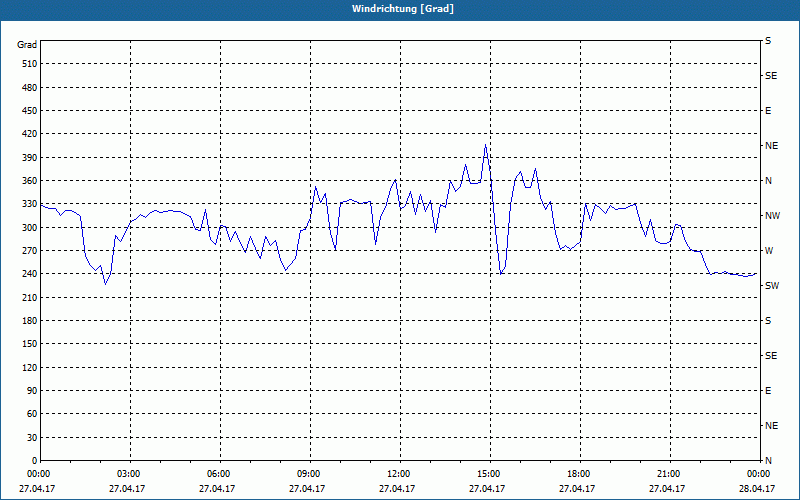Pick the 360 y-axis value
The width and height of the screenshot is (800, 500).
(x=30, y=181)
